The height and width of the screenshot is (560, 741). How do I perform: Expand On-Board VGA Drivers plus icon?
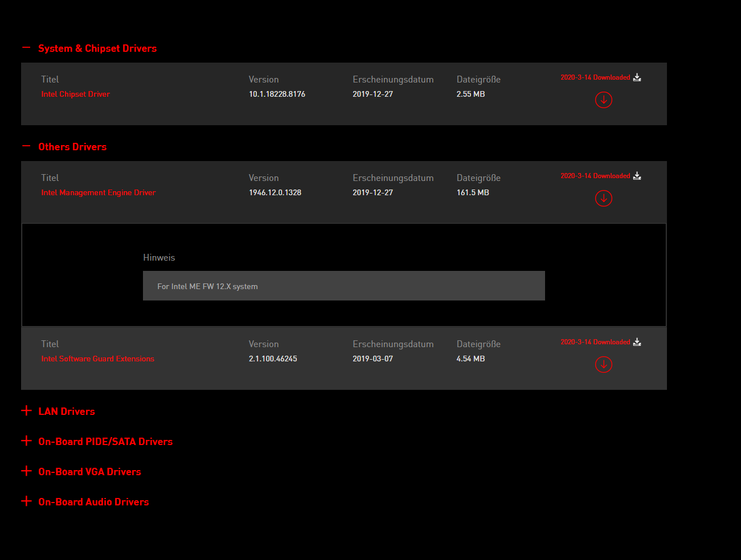pos(26,471)
